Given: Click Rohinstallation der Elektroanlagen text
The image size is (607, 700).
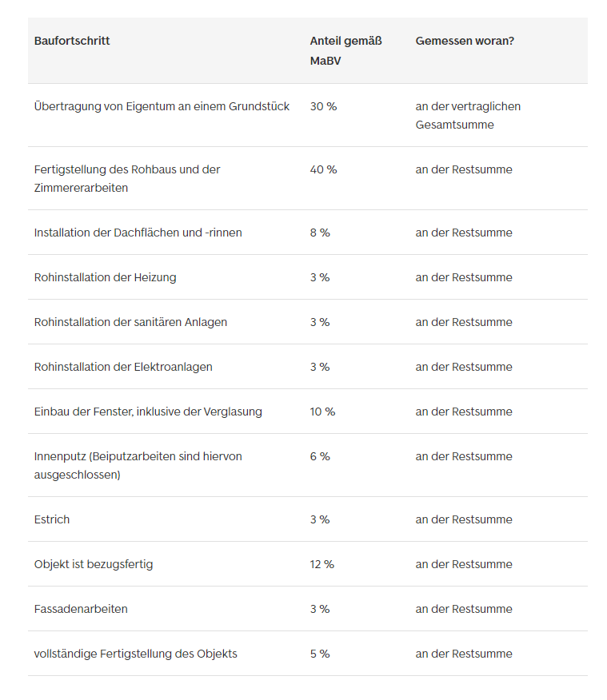Looking at the screenshot, I should click(x=123, y=367).
